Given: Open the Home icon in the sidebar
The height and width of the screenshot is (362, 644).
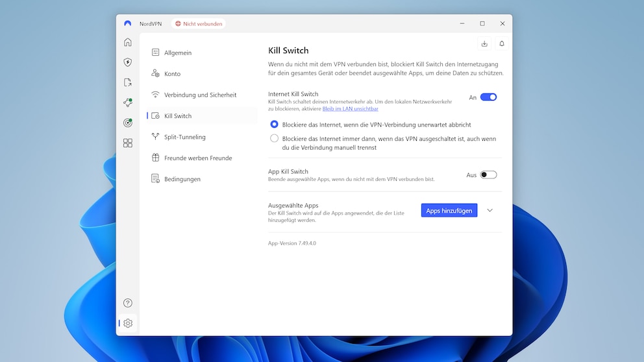Looking at the screenshot, I should click(x=128, y=42).
